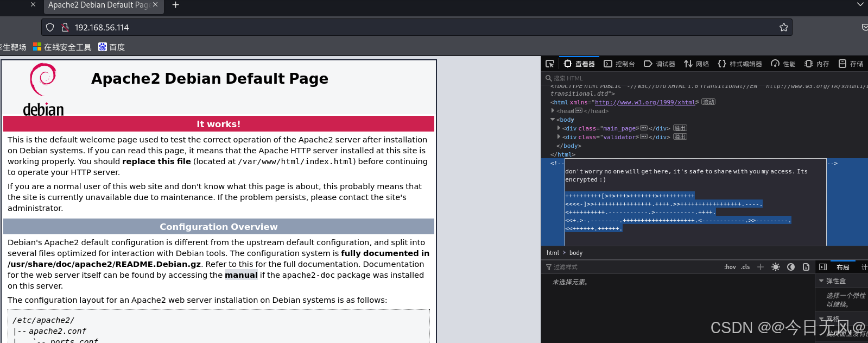The image size is (868, 343).
Task: Expand the head node in the DOM tree
Action: click(x=553, y=110)
